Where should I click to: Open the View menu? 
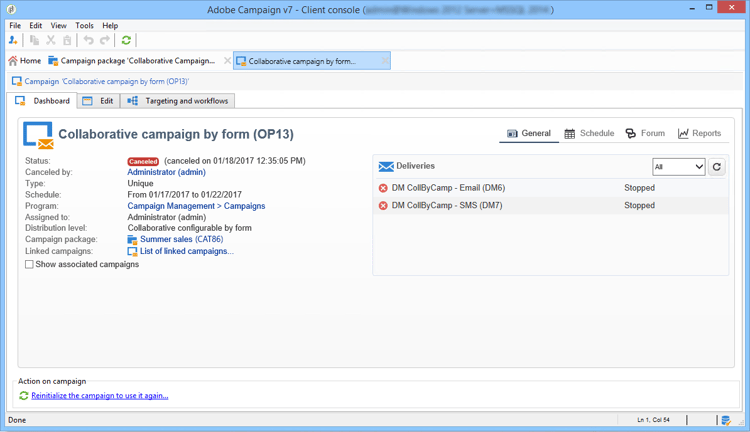58,25
